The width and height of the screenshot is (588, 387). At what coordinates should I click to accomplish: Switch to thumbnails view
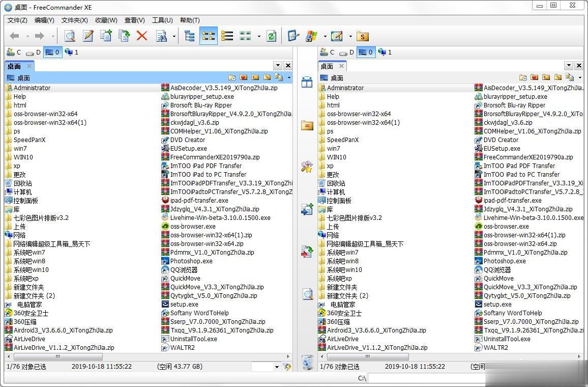coord(245,36)
